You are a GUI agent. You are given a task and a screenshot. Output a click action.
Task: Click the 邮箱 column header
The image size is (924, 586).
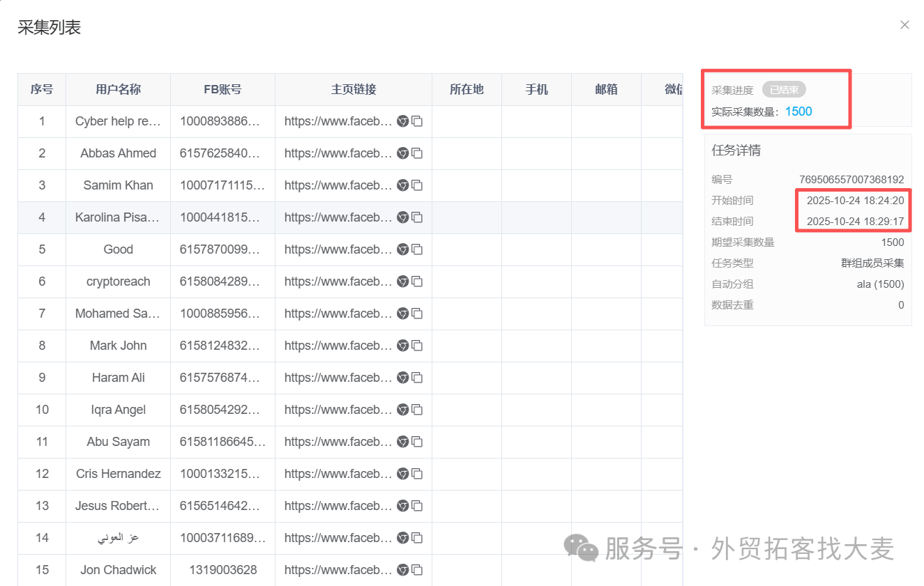(607, 89)
